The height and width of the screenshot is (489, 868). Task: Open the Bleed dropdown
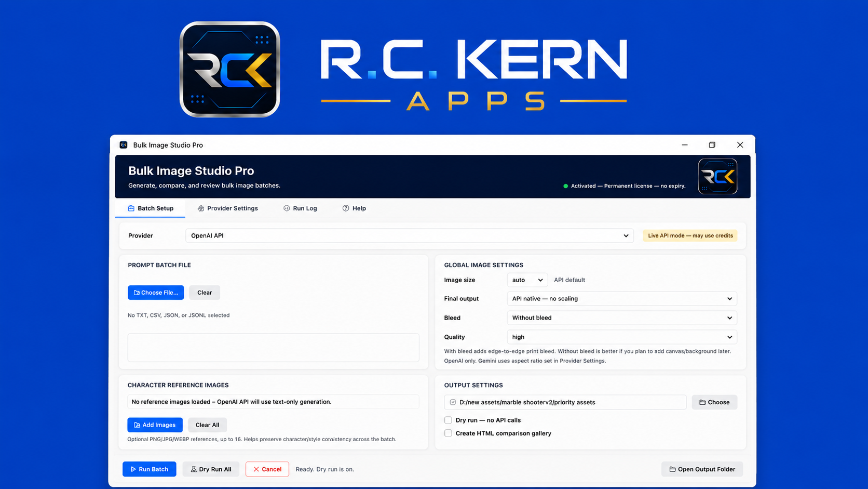click(x=622, y=318)
